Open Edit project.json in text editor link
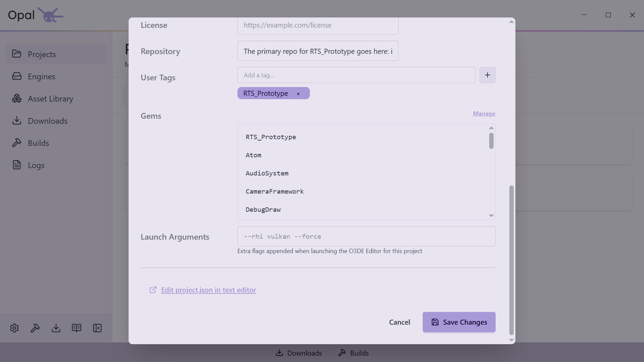The height and width of the screenshot is (362, 644). coord(209,290)
